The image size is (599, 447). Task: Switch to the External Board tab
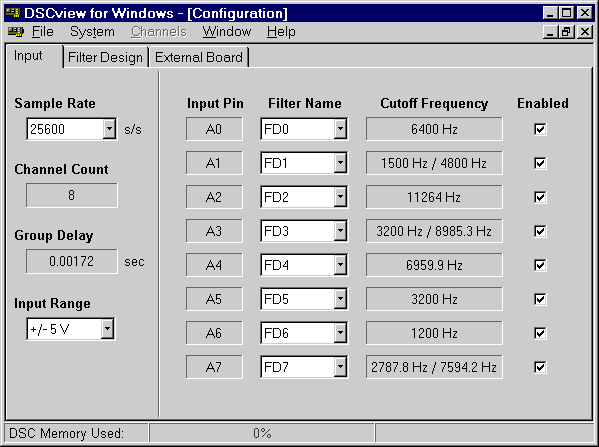(199, 57)
